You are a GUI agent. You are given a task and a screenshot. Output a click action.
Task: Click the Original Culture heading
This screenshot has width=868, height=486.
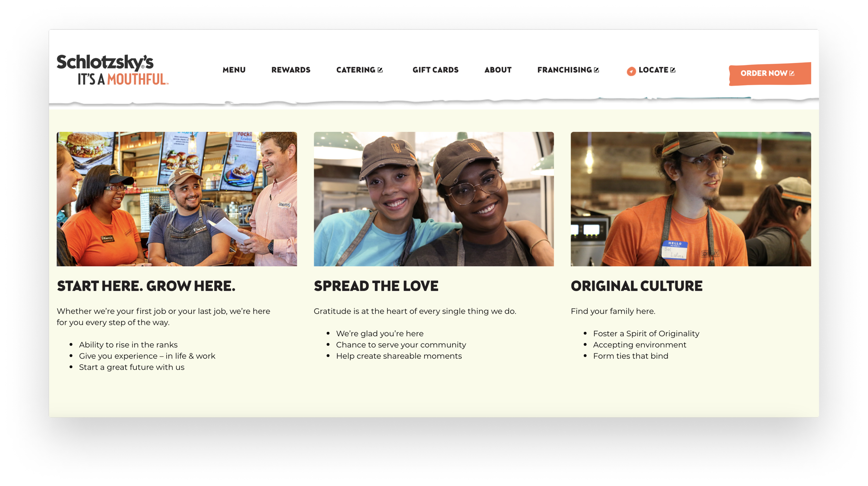pyautogui.click(x=637, y=286)
